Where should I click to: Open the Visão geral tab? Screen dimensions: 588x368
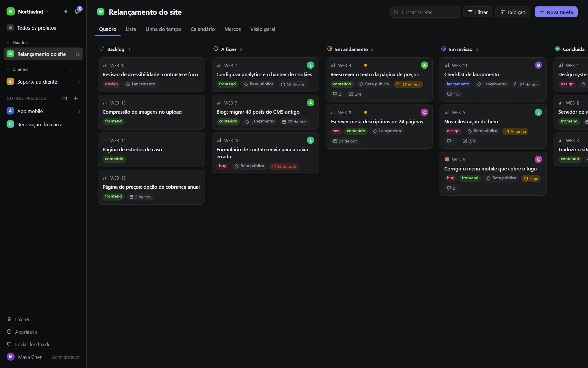click(x=263, y=29)
